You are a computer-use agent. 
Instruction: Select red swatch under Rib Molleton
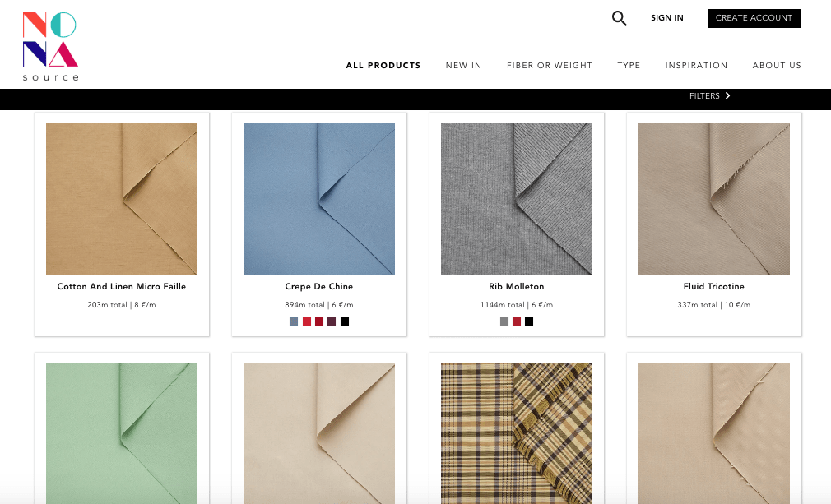517,321
